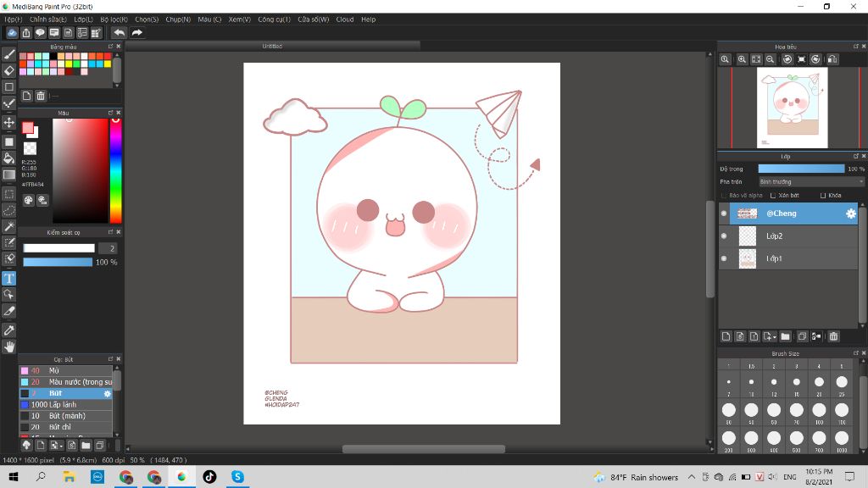Screen dimensions: 868x488
Task: Adjust the brush opacity 100% slider
Action: coord(58,263)
